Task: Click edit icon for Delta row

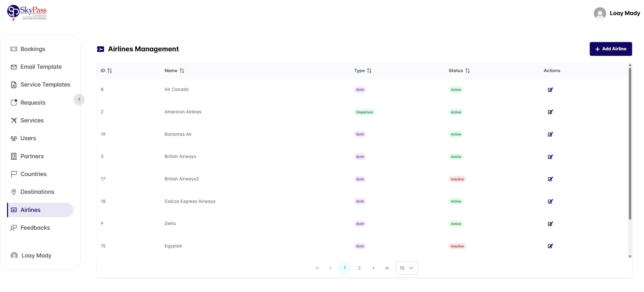Action: (x=550, y=224)
